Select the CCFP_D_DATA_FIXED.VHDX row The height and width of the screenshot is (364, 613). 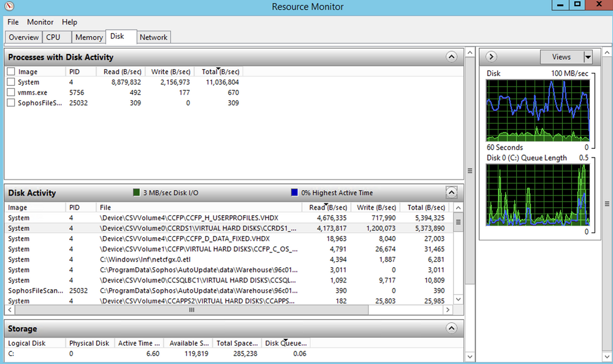[229, 238]
